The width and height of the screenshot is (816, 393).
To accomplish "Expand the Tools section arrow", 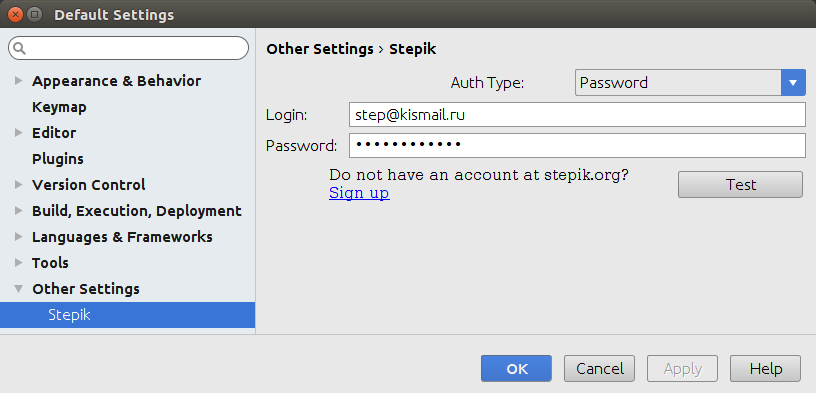I will click(x=19, y=263).
